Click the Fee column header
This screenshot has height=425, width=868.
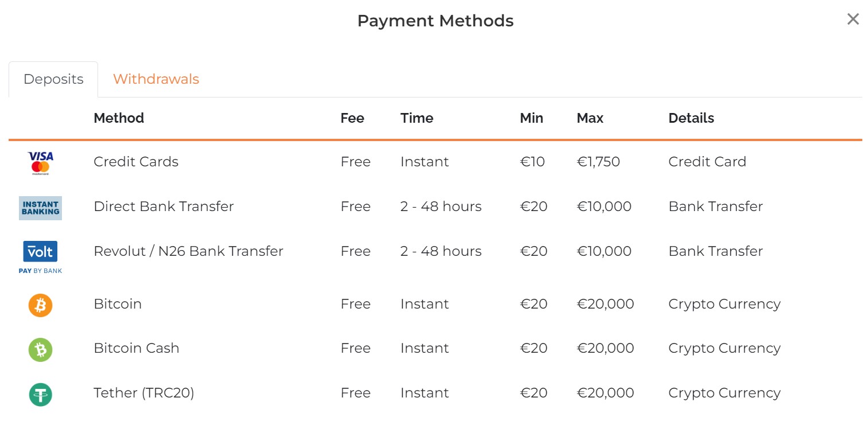[352, 118]
